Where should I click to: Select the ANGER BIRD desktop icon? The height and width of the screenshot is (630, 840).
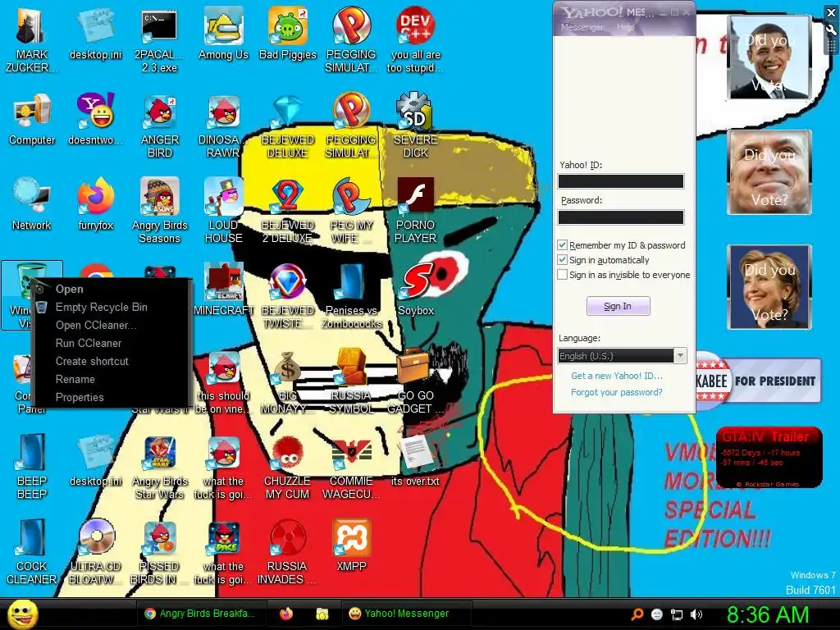(160, 126)
